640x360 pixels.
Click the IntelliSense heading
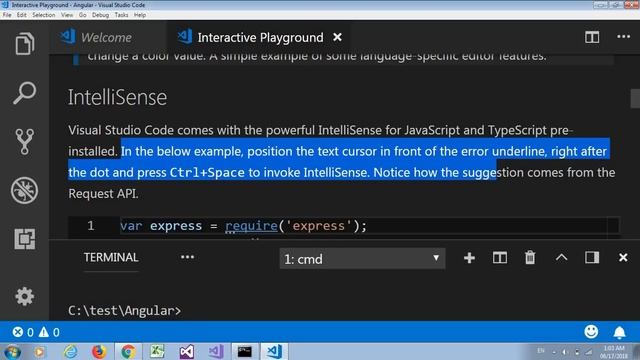118,97
